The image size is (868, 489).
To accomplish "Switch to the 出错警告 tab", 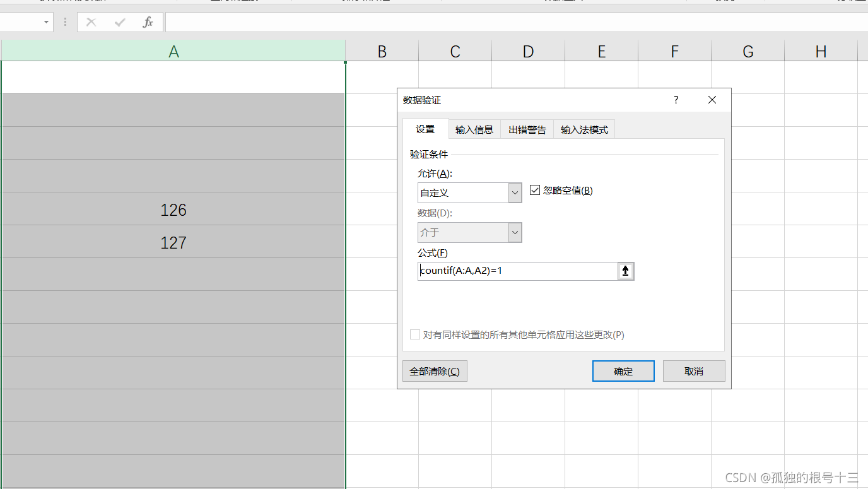I will pyautogui.click(x=527, y=129).
